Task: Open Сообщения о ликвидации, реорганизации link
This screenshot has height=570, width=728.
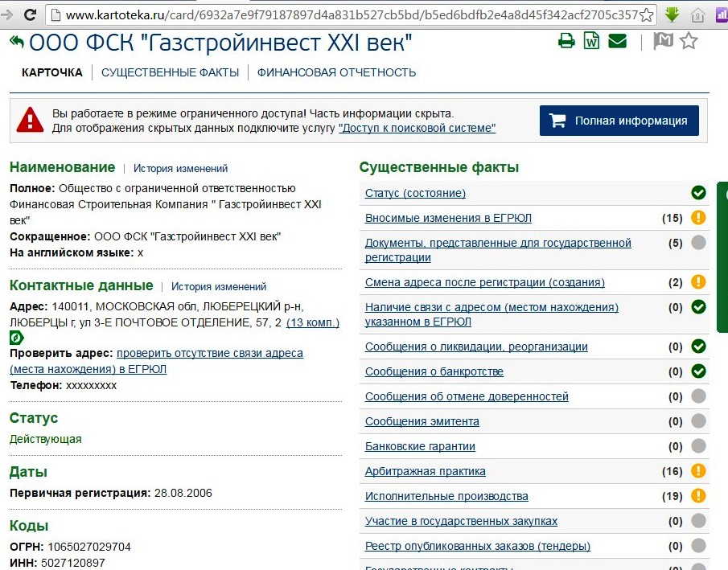Action: pos(476,347)
